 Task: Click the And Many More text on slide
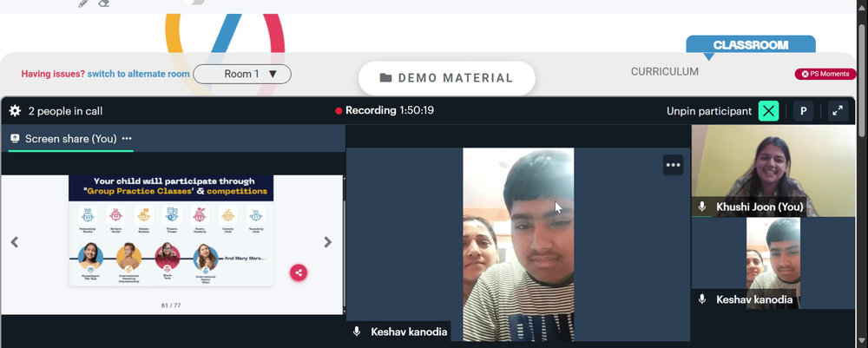pyautogui.click(x=245, y=258)
